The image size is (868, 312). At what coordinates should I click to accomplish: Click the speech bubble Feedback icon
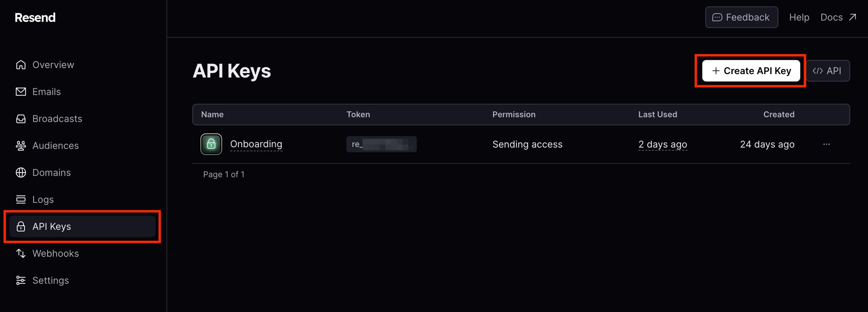coord(717,17)
